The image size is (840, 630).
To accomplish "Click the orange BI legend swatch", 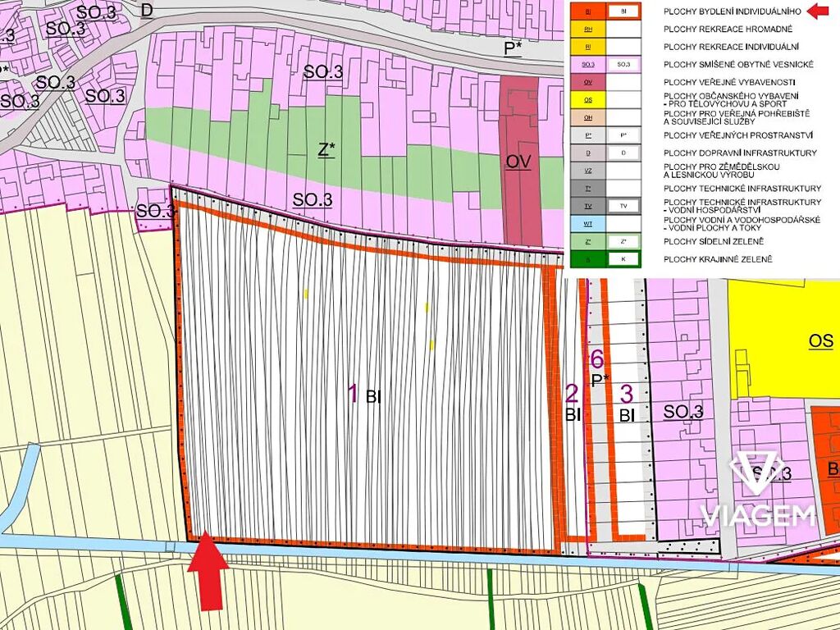I will point(588,11).
